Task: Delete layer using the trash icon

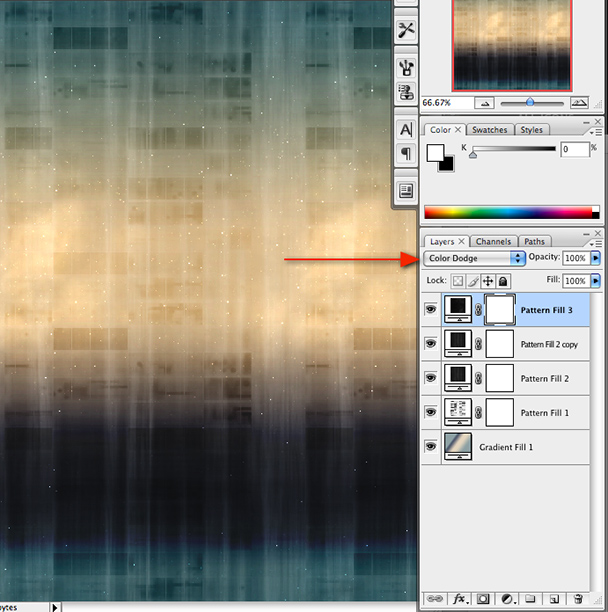Action: tap(578, 599)
